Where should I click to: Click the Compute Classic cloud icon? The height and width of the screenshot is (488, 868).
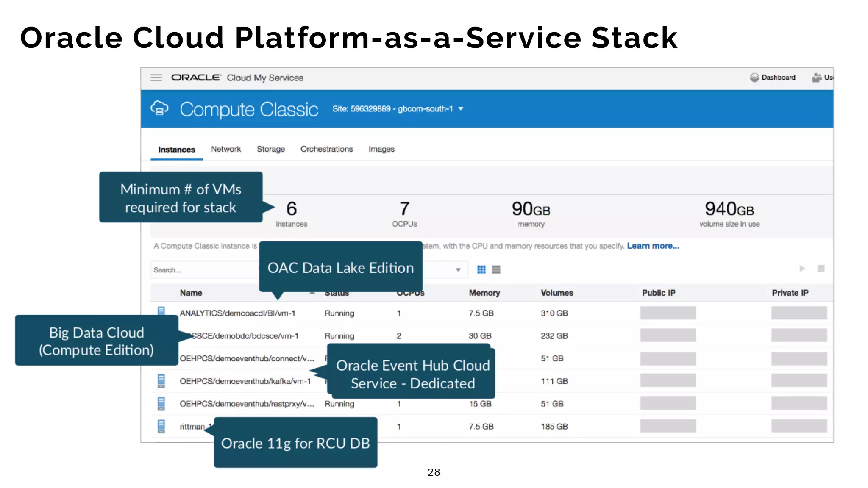(159, 108)
